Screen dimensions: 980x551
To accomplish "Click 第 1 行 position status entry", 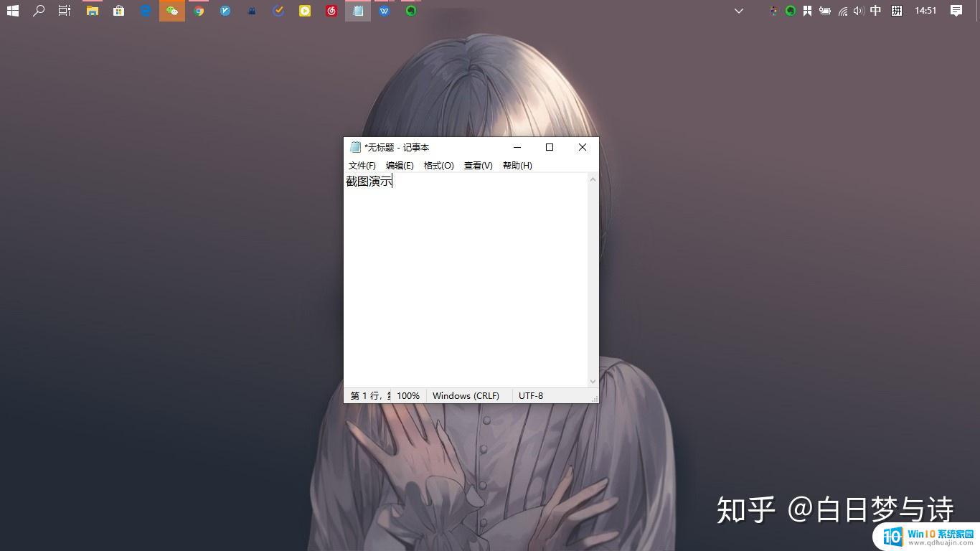I will (x=370, y=396).
